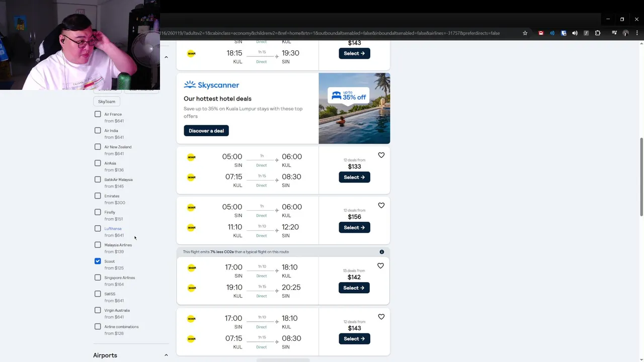
Task: Check the Firefly checkbox
Action: point(98,212)
